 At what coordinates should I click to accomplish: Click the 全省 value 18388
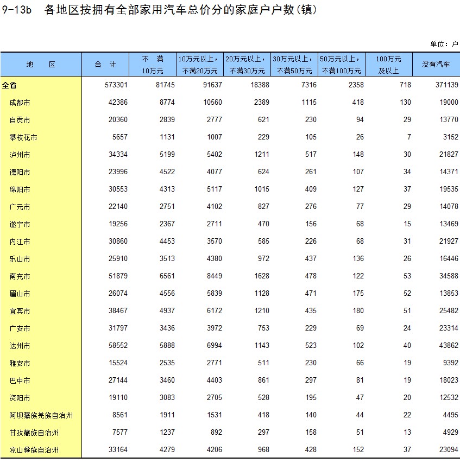point(260,85)
